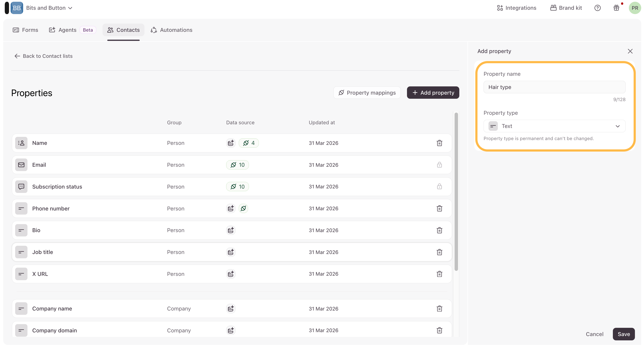Click trash icon for Phone number row

(439, 208)
